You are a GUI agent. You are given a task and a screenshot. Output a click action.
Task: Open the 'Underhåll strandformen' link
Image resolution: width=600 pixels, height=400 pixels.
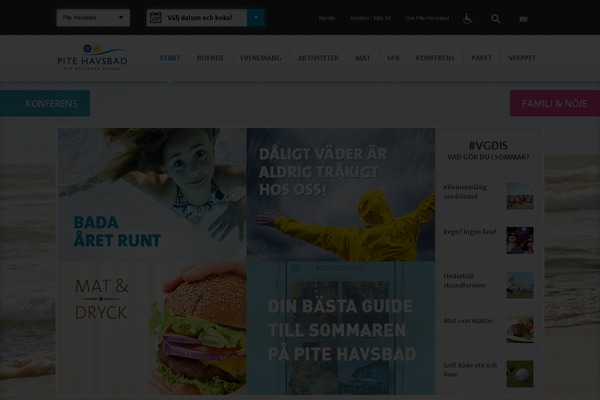point(464,281)
